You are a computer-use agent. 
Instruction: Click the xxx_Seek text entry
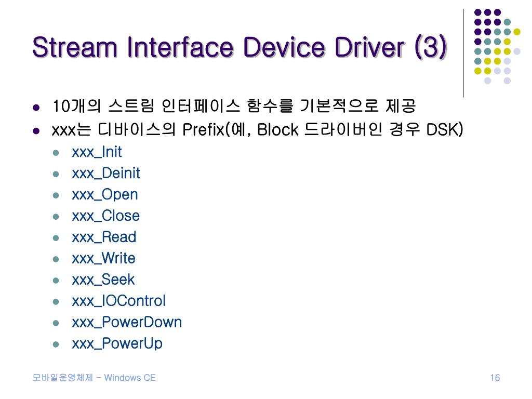click(103, 280)
